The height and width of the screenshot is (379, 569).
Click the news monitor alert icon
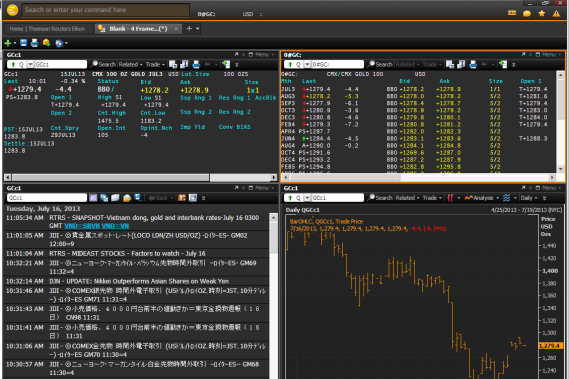tap(138, 197)
